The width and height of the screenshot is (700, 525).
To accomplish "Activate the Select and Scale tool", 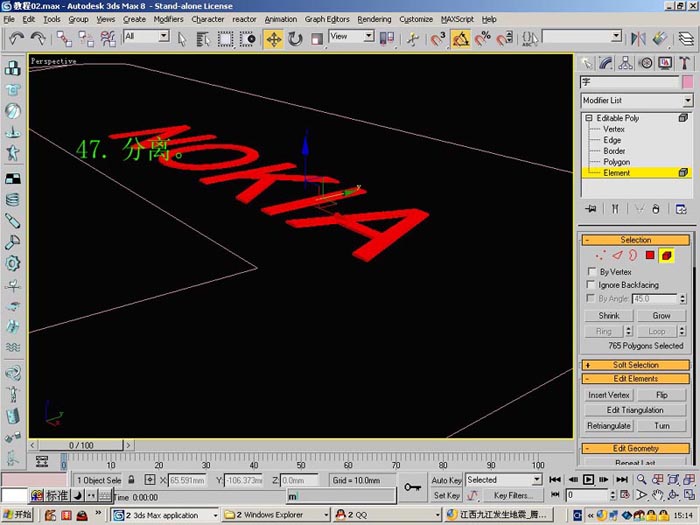I will (317, 39).
